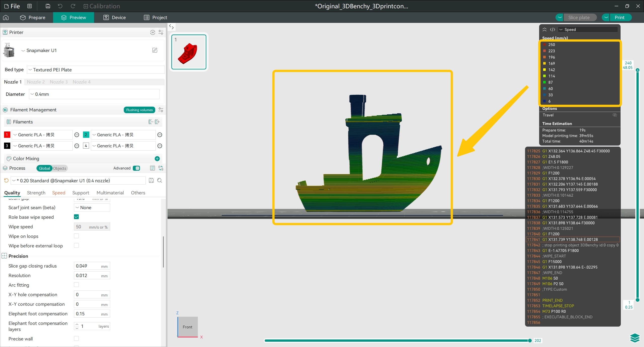This screenshot has width=644, height=347.
Task: Open the Project tab
Action: [x=155, y=17]
